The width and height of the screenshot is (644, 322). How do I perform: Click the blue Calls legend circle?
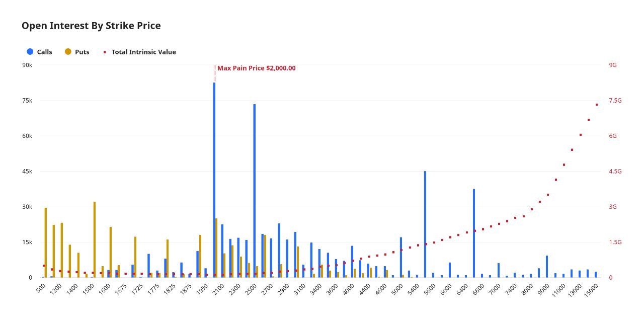tap(30, 52)
